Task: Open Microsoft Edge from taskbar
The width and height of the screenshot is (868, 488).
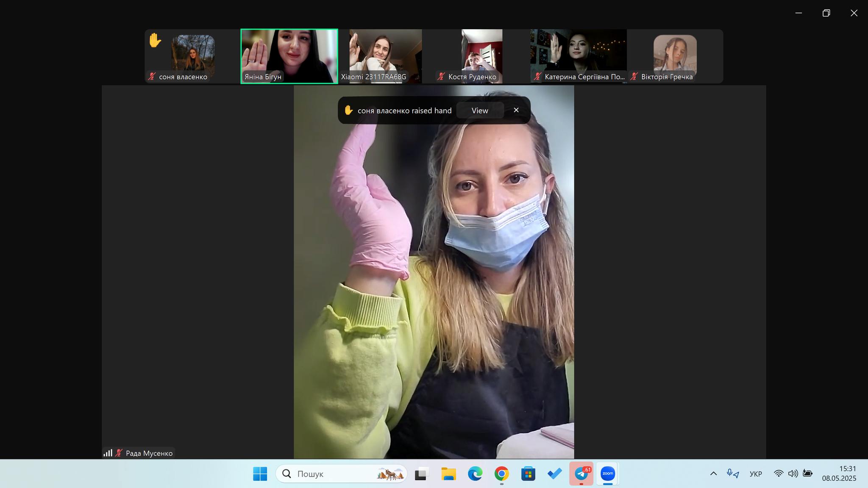Action: point(475,474)
